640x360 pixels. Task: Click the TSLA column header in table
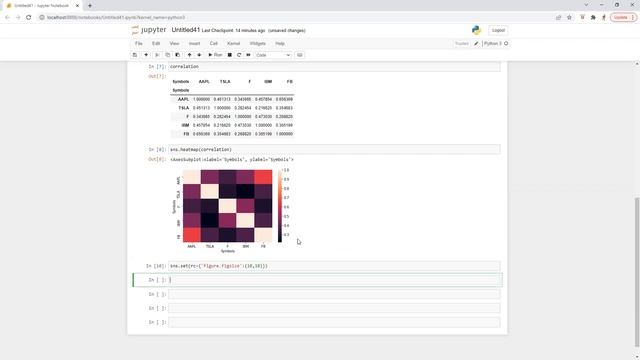225,82
